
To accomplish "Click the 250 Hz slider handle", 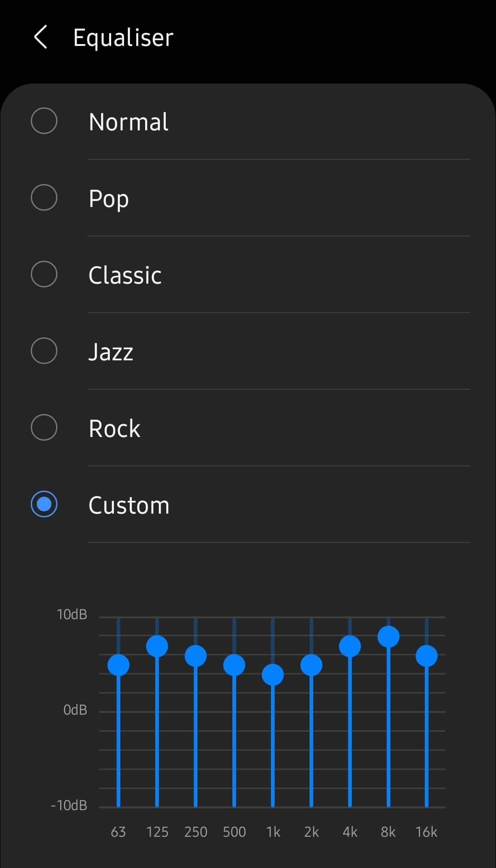I will pyautogui.click(x=196, y=656).
